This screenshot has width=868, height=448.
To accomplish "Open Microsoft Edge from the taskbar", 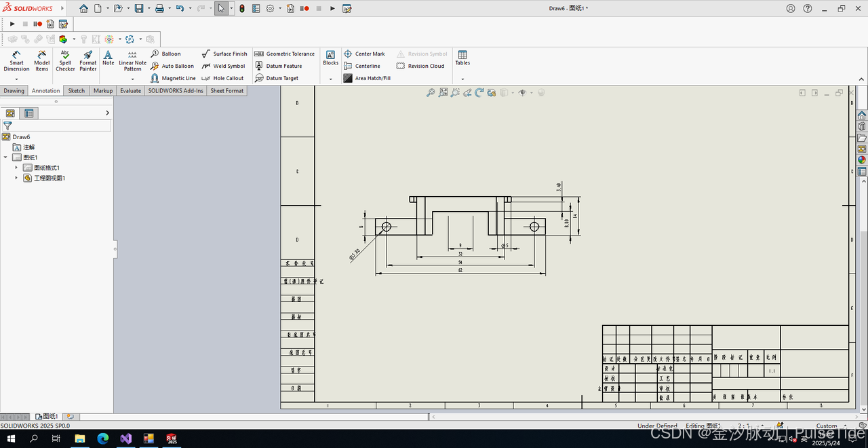I will pos(103,438).
